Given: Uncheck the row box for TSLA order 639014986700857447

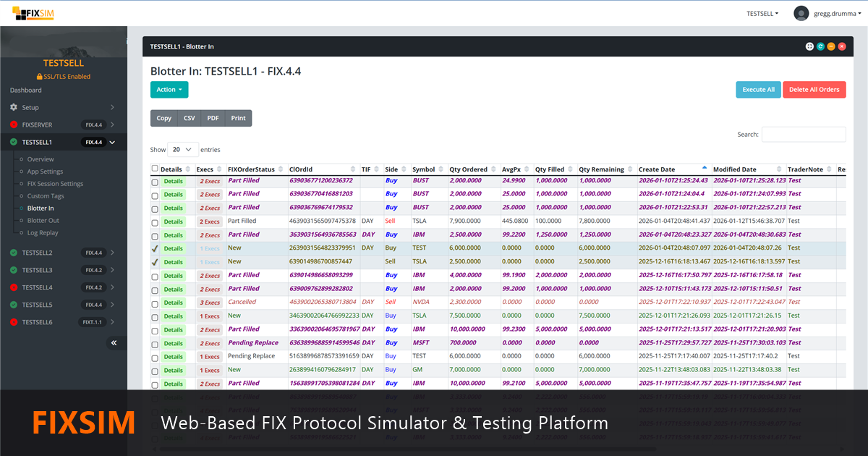Looking at the screenshot, I should [155, 263].
